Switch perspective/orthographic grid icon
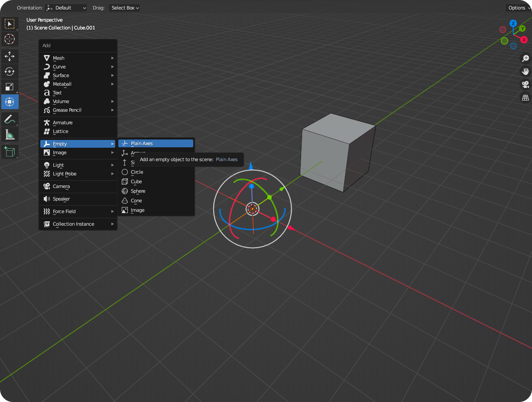Viewport: 532px width, 402px height. coord(526,97)
